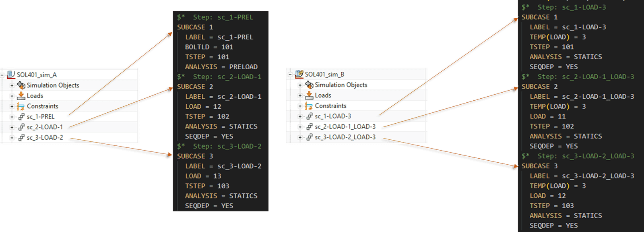The height and width of the screenshot is (232, 644).
Task: Click the sc_1-PREL subcase icon
Action: click(21, 116)
